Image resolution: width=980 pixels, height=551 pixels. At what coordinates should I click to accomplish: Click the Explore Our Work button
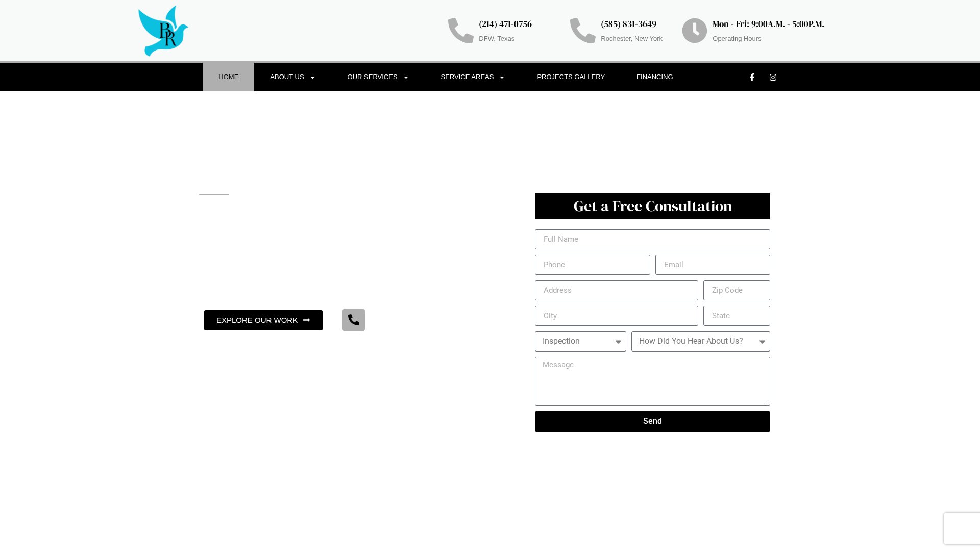pyautogui.click(x=263, y=320)
